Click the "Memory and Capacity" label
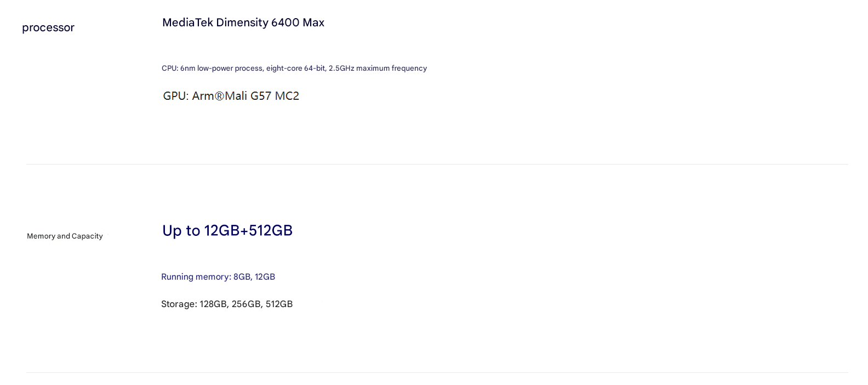This screenshot has height=385, width=868. tap(65, 236)
